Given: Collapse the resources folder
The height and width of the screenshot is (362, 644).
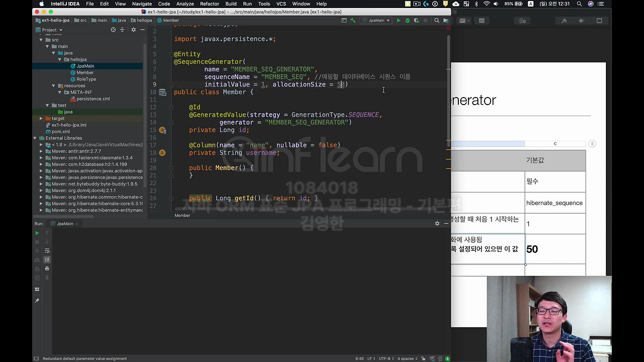Looking at the screenshot, I should point(54,85).
